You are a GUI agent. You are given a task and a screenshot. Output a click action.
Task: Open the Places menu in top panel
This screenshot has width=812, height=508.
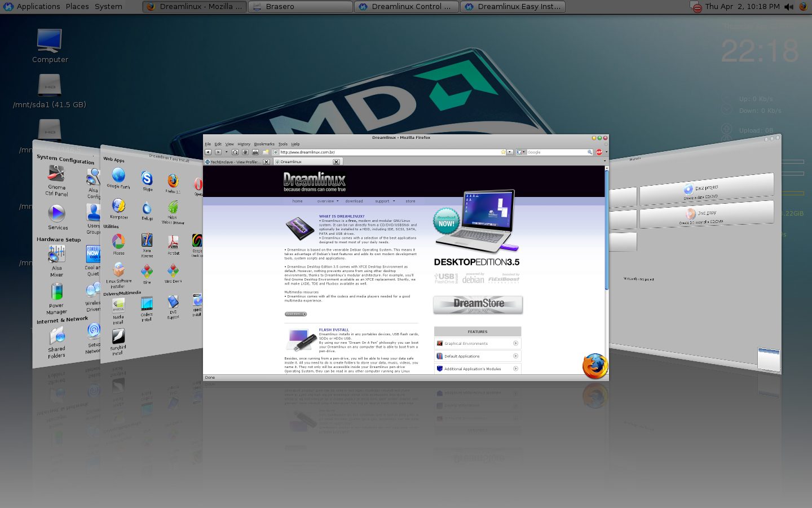point(77,7)
